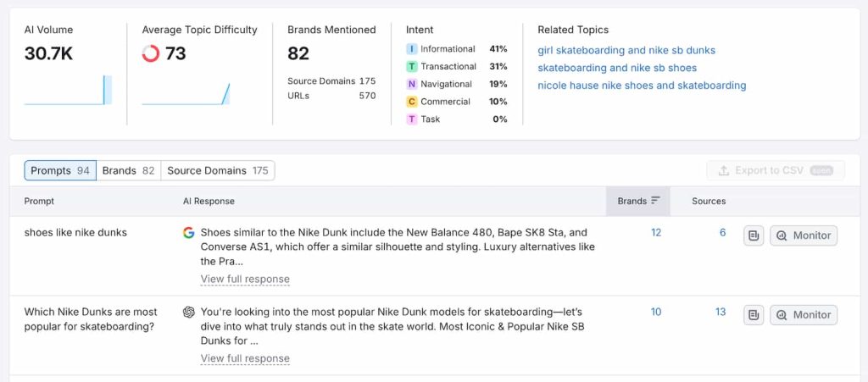868x382 pixels.
Task: Click the URLs 570 stat
Action: click(x=331, y=97)
